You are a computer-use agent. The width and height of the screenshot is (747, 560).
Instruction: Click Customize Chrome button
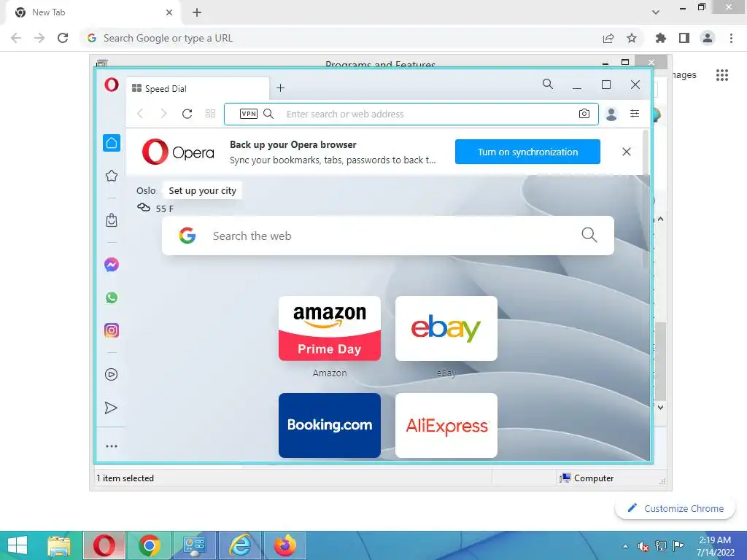click(675, 508)
